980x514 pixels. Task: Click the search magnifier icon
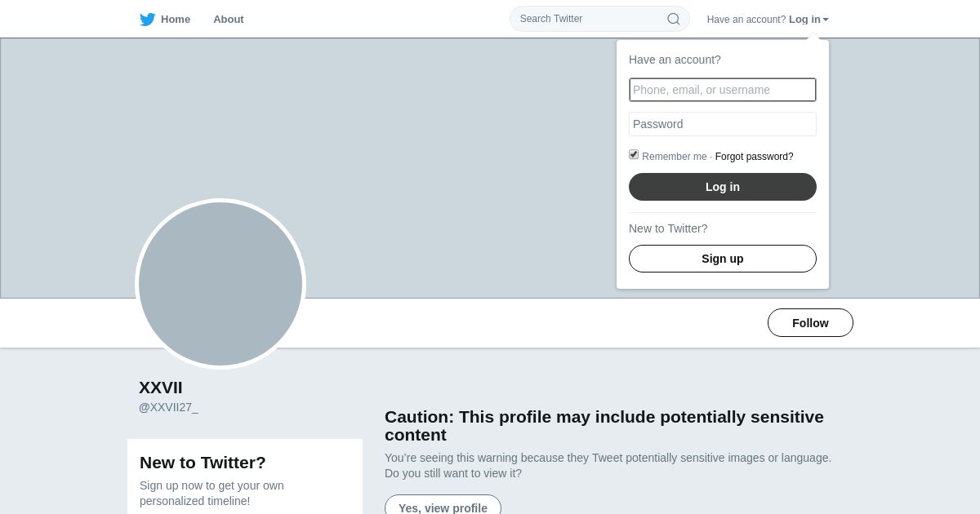click(x=673, y=19)
